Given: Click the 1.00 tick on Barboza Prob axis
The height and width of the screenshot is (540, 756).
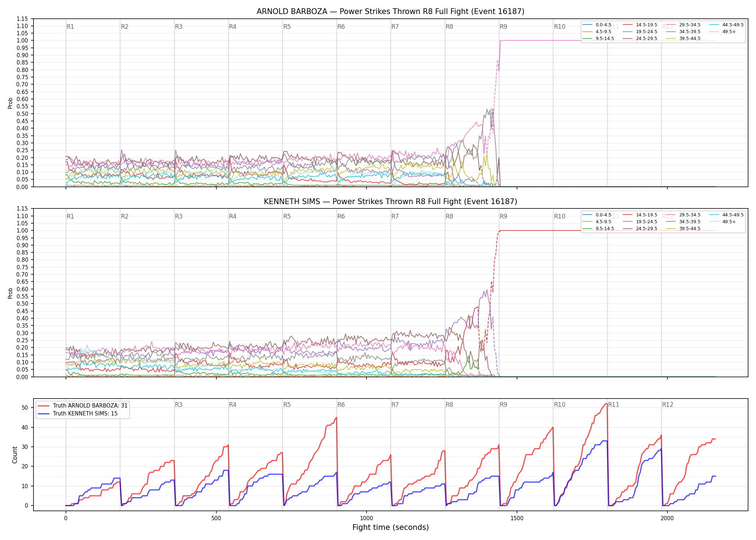Looking at the screenshot, I should [x=22, y=41].
